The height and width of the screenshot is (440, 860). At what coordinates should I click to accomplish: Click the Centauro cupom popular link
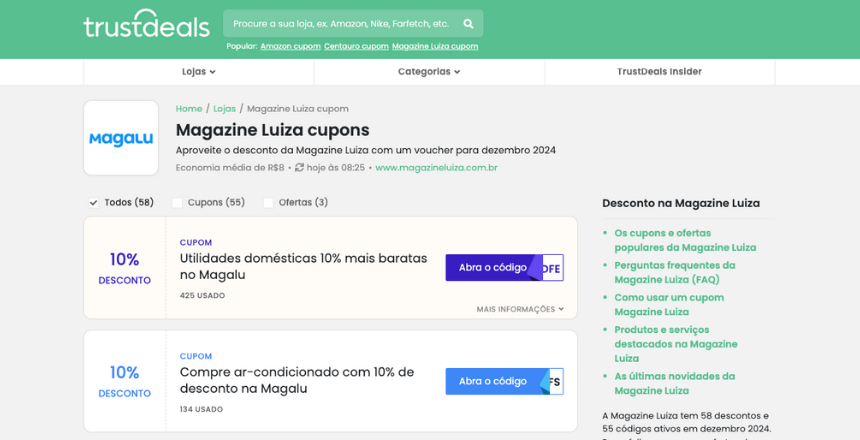356,46
